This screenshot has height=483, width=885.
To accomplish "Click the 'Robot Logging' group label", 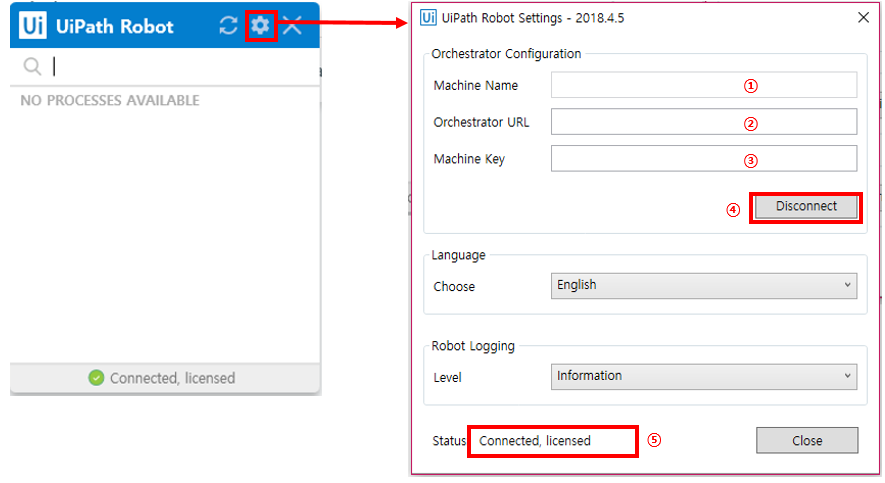I will coord(473,346).
